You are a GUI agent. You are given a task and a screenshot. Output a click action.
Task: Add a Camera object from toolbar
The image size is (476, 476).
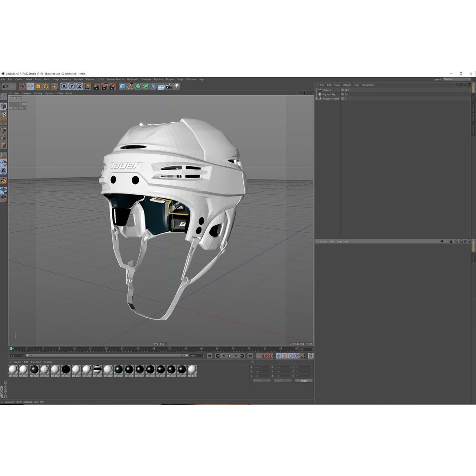[169, 86]
